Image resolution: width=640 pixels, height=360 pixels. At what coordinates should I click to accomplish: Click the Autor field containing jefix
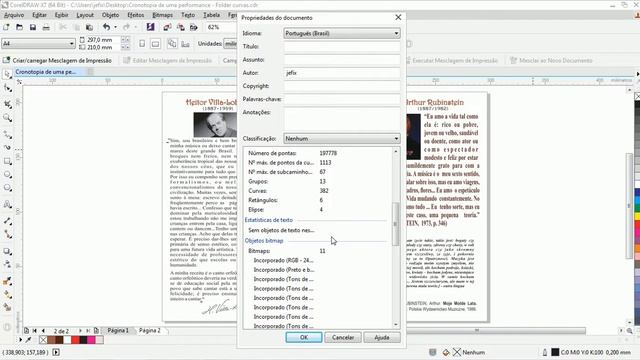(x=342, y=73)
